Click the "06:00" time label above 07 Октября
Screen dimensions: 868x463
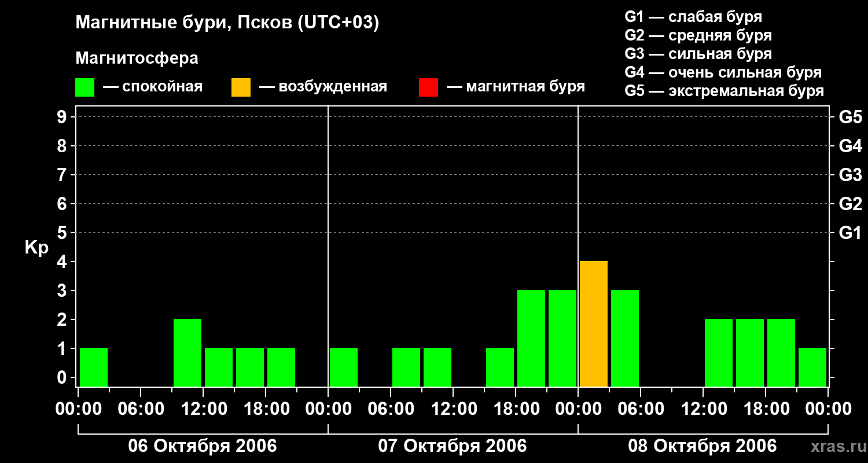pyautogui.click(x=391, y=409)
